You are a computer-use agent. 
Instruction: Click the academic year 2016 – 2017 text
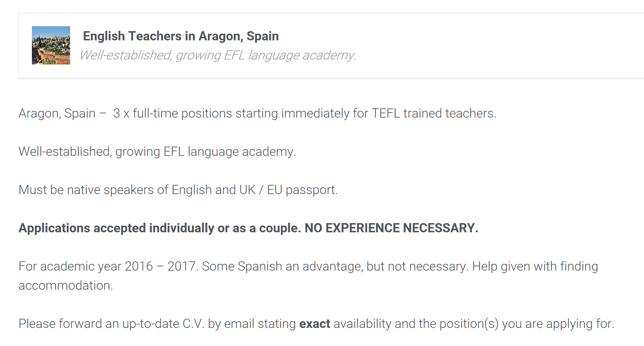108,266
